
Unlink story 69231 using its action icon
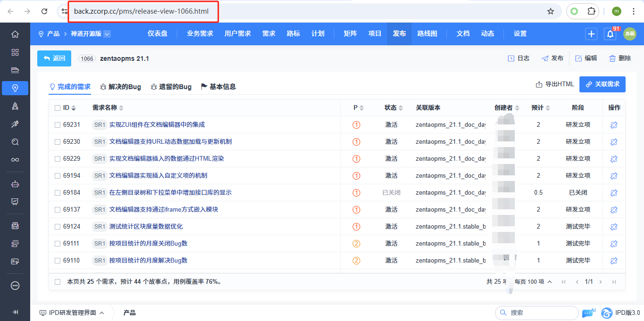[x=614, y=125]
